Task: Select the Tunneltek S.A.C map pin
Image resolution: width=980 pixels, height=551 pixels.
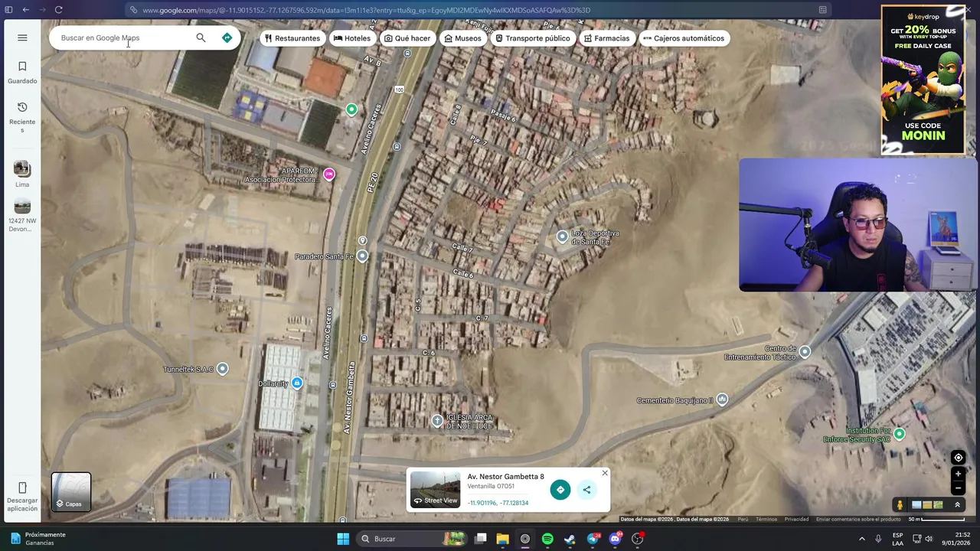Action: [x=222, y=369]
